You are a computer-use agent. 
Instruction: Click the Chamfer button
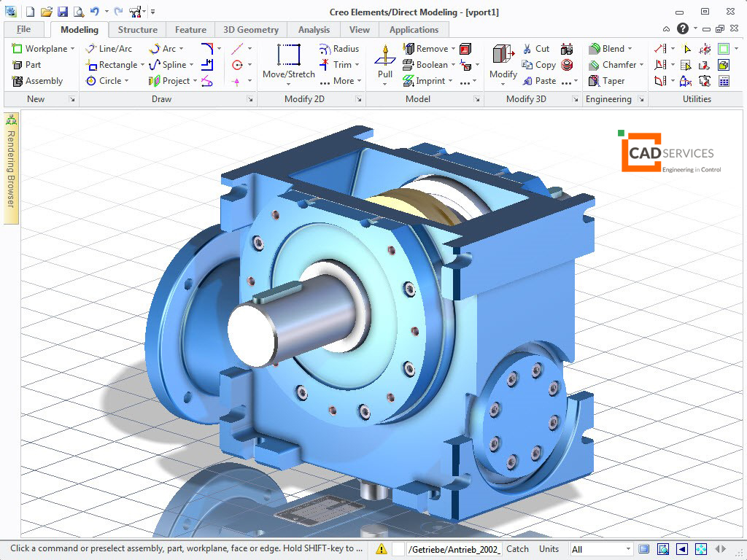616,65
